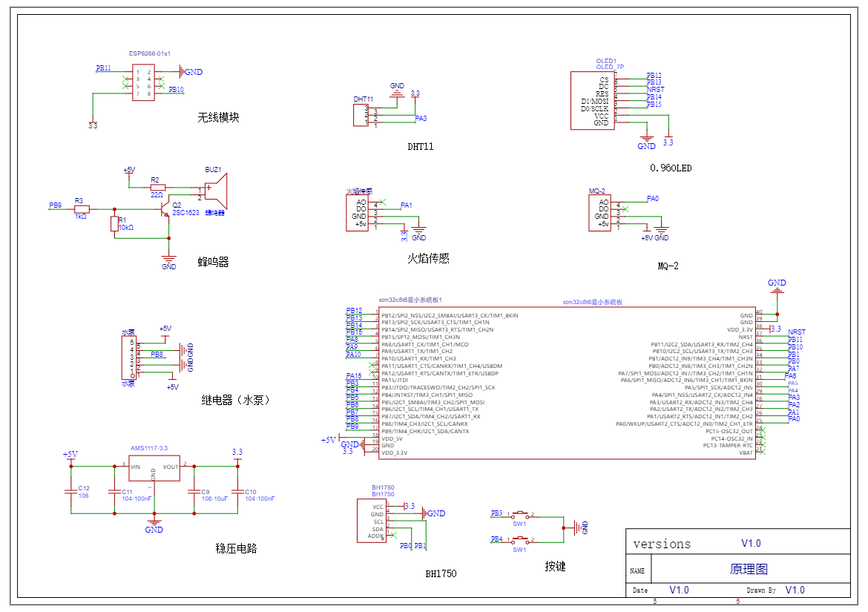This screenshot has width=868, height=612.
Task: Select the PA1 net label at flame sensor
Action: coord(407,205)
